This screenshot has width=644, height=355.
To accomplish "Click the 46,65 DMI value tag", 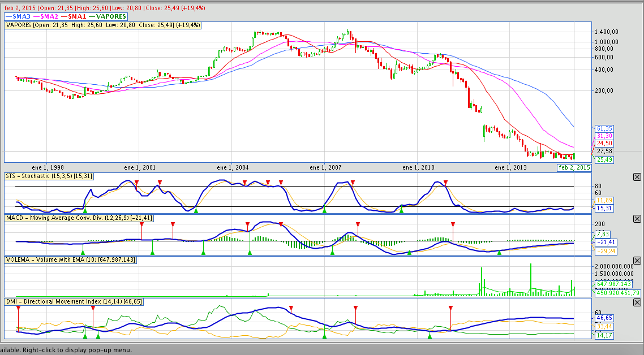I will (x=604, y=319).
